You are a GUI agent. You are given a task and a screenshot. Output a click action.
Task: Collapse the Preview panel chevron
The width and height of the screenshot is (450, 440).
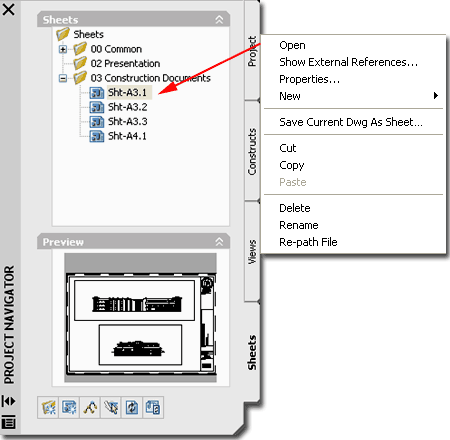(219, 242)
